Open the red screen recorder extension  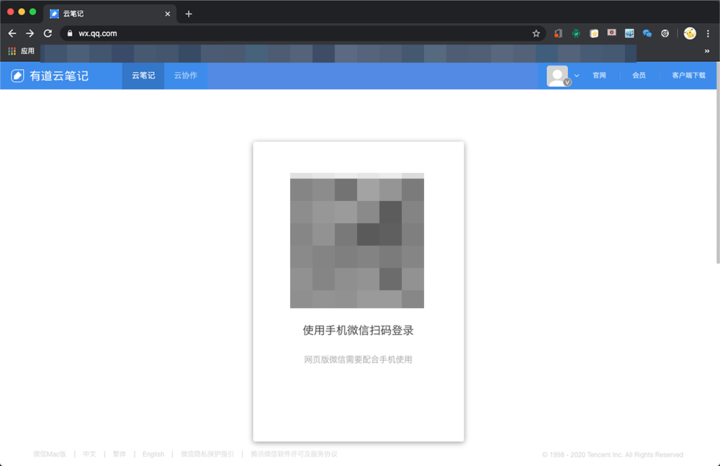[x=612, y=33]
